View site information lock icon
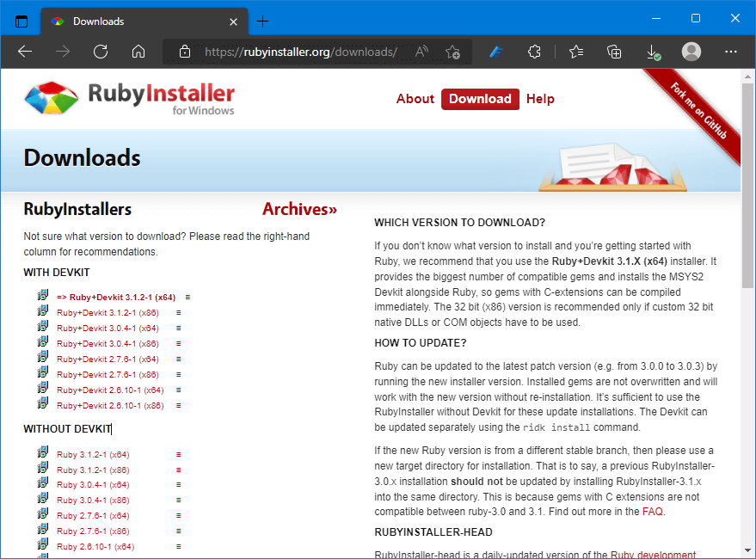756x559 pixels. (x=185, y=52)
